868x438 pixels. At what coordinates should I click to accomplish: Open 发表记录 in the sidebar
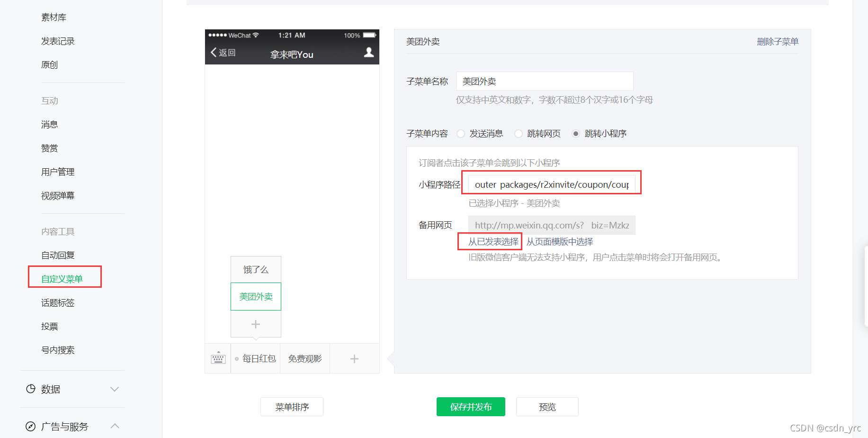(x=58, y=41)
